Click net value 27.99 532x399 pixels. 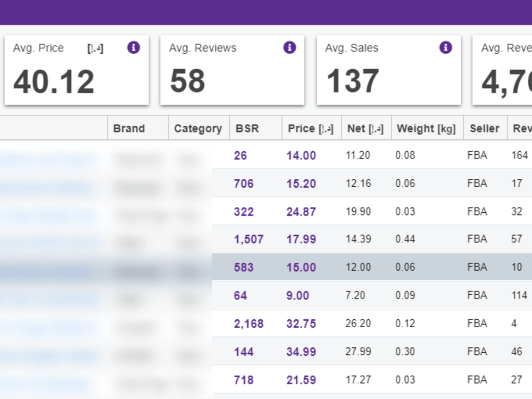[358, 351]
